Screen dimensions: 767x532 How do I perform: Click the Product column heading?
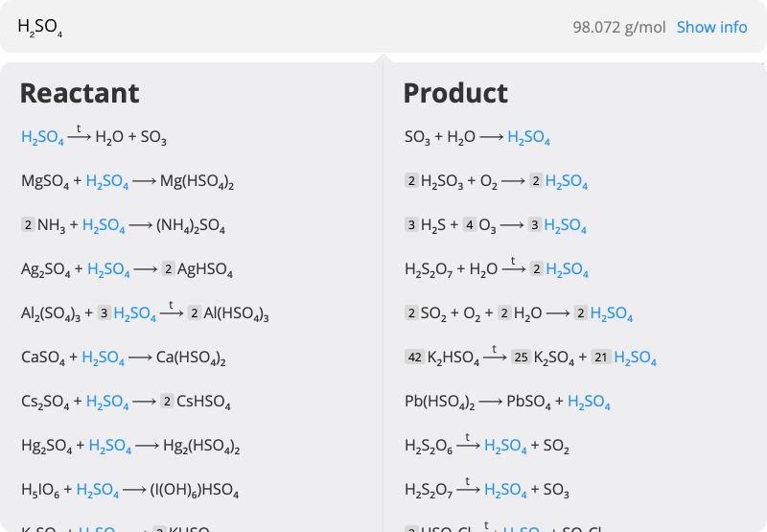[455, 93]
